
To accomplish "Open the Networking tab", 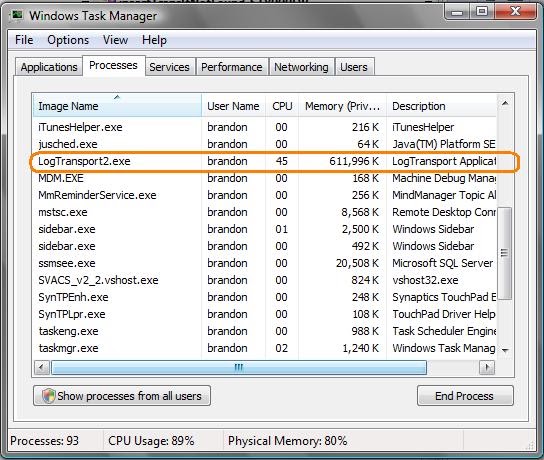I will [301, 67].
